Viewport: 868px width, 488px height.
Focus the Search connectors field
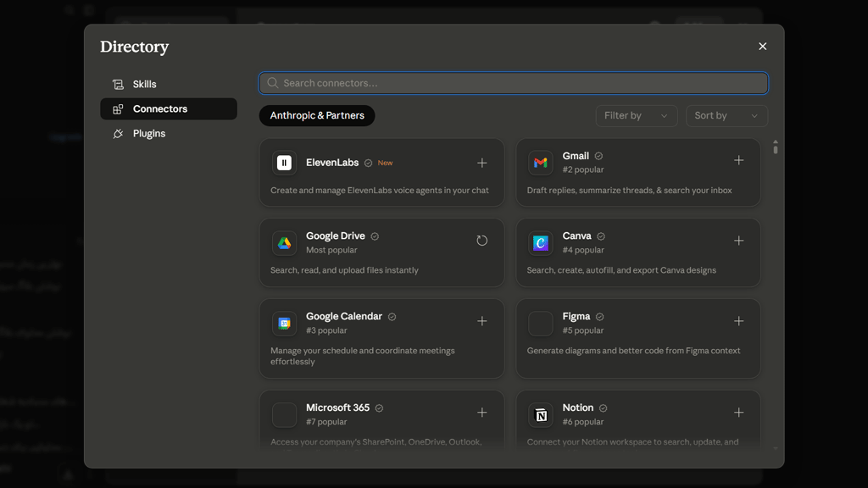click(513, 83)
